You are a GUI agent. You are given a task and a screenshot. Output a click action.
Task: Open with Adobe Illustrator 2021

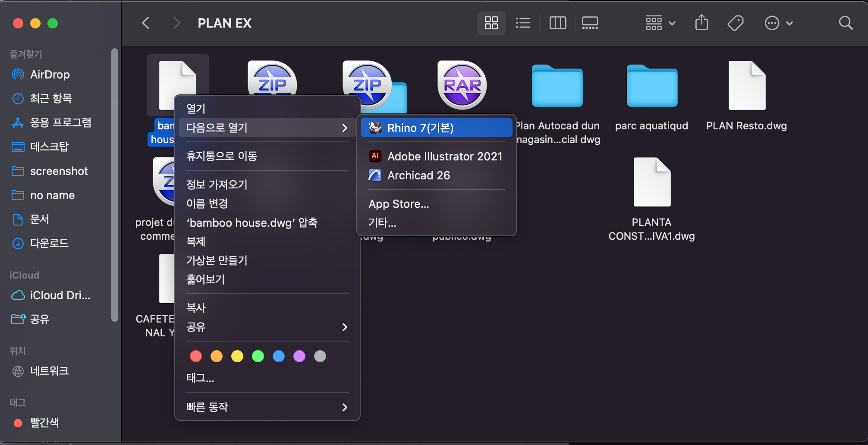pos(437,156)
